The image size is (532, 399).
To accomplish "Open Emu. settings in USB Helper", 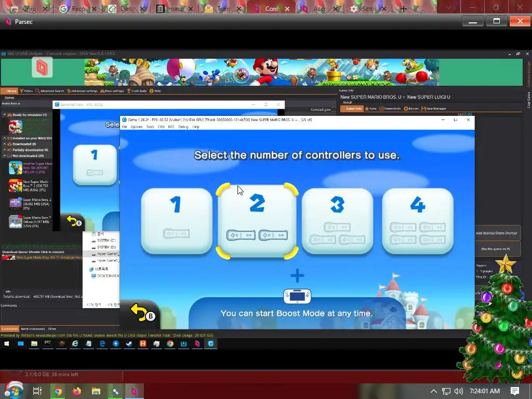I will coord(112,91).
